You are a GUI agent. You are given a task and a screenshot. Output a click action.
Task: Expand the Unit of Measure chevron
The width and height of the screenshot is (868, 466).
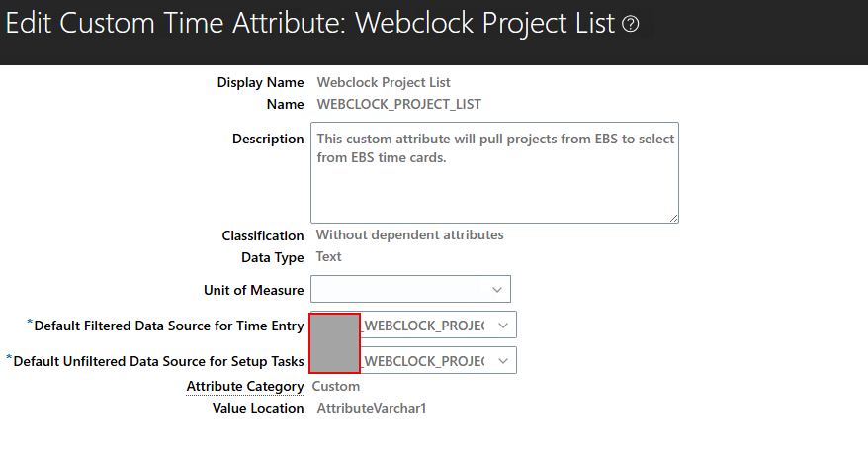(496, 290)
